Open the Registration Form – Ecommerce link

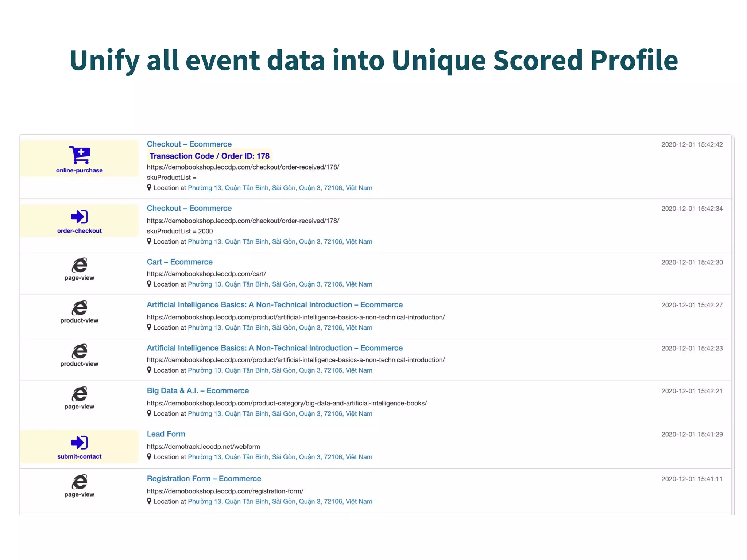(204, 478)
